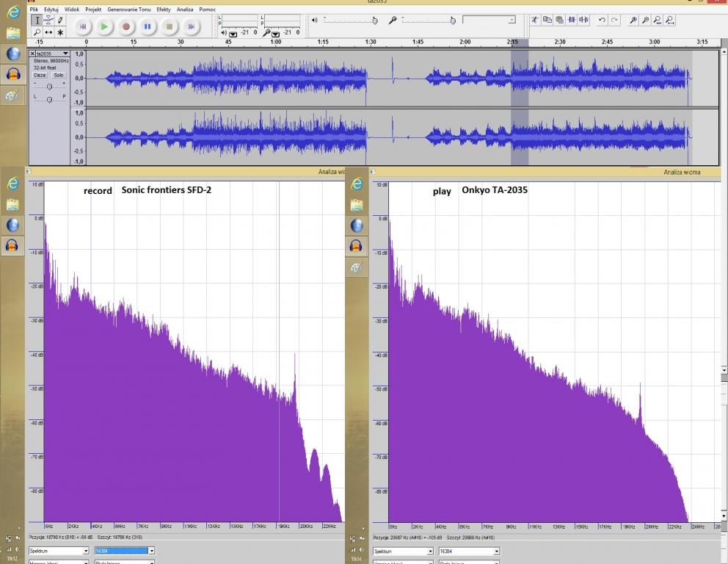728x564 pixels.
Task: Open the Widok menu
Action: [x=71, y=10]
